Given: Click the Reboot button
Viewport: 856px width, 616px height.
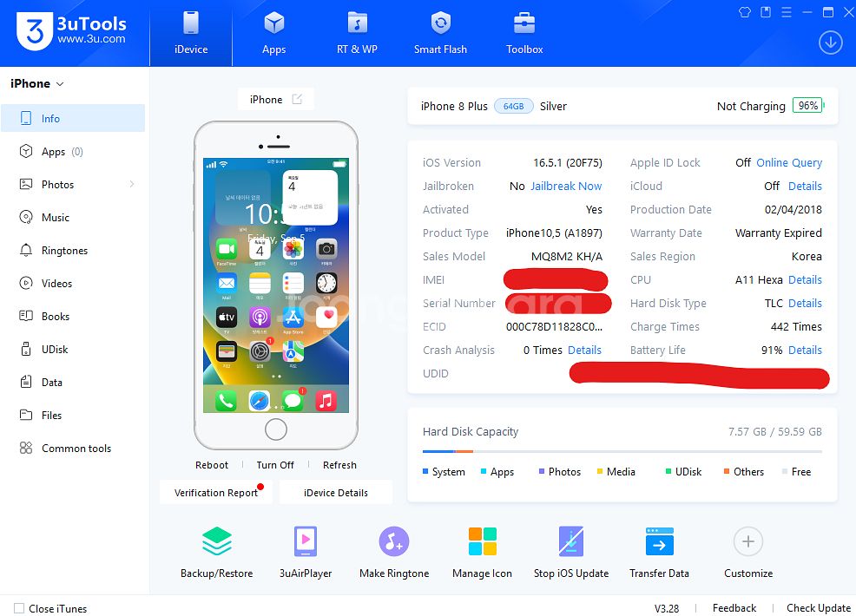Looking at the screenshot, I should 212,465.
